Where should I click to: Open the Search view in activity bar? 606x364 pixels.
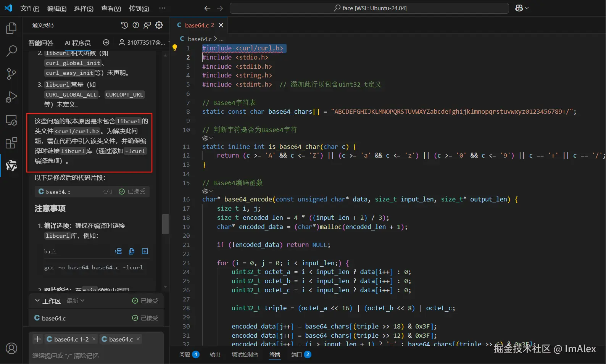tap(11, 51)
